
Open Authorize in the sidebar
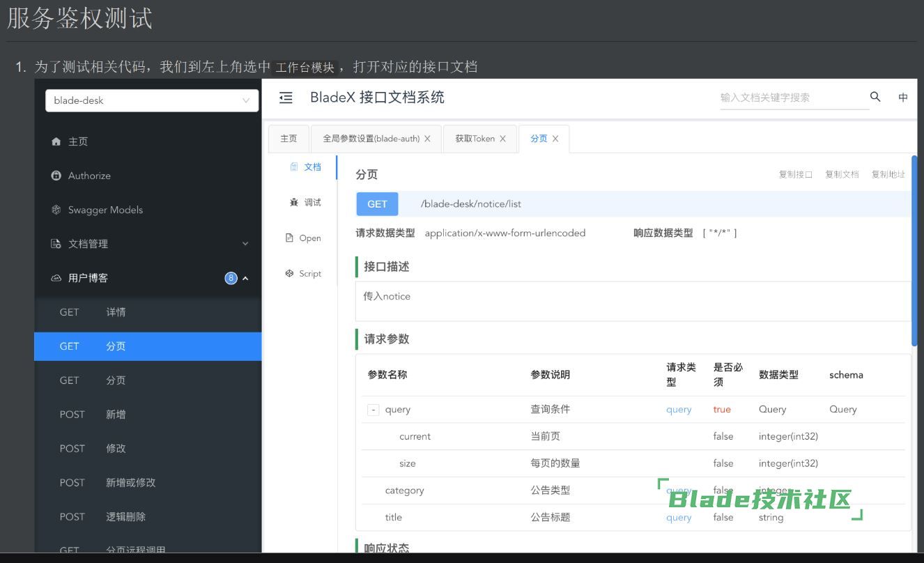tap(148, 176)
